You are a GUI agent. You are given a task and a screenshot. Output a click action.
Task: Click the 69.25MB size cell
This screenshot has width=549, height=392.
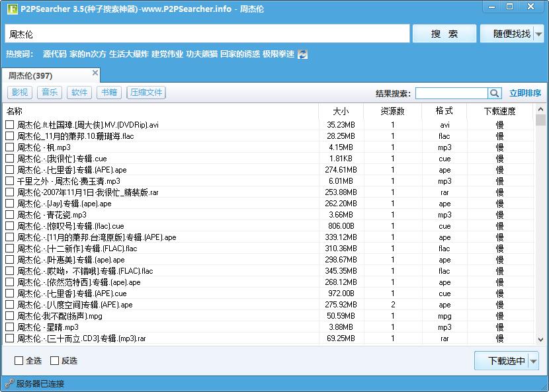(341, 338)
